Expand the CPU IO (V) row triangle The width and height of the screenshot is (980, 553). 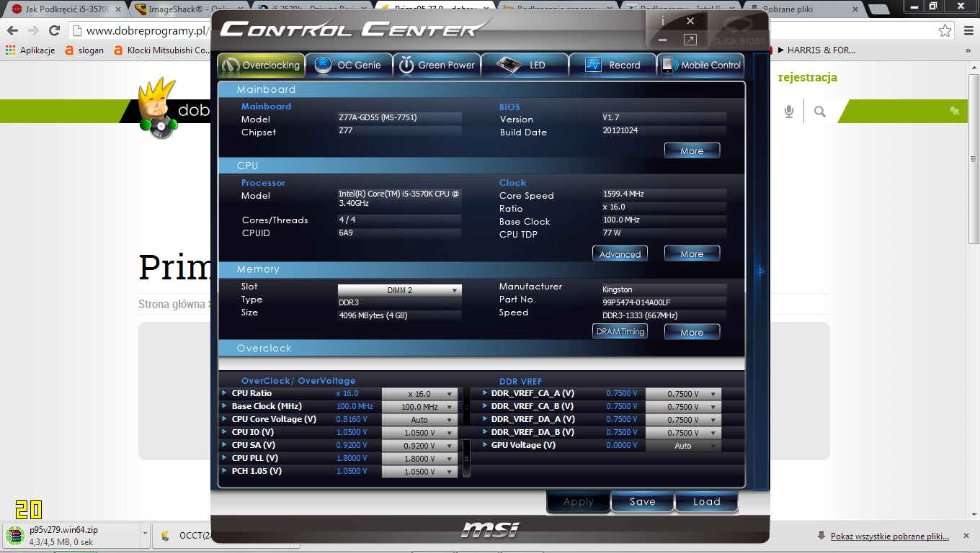225,432
